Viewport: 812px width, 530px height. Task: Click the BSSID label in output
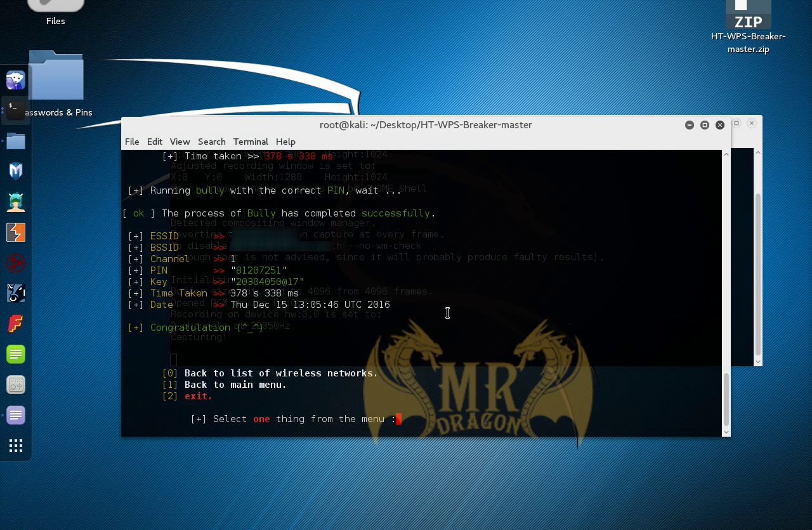164,248
